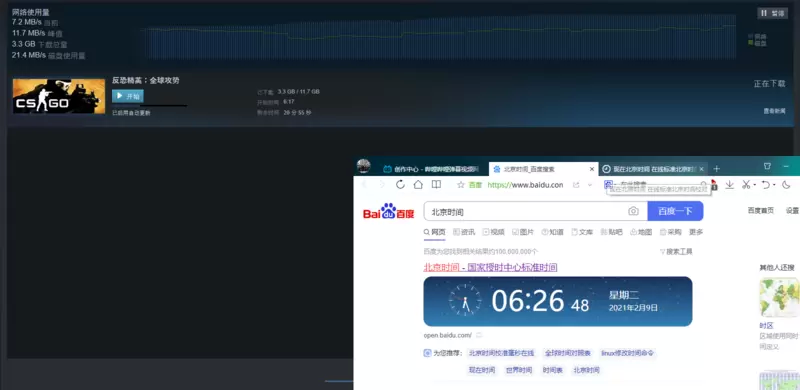Click the share icon in address bar
The width and height of the screenshot is (800, 390).
pyautogui.click(x=576, y=185)
